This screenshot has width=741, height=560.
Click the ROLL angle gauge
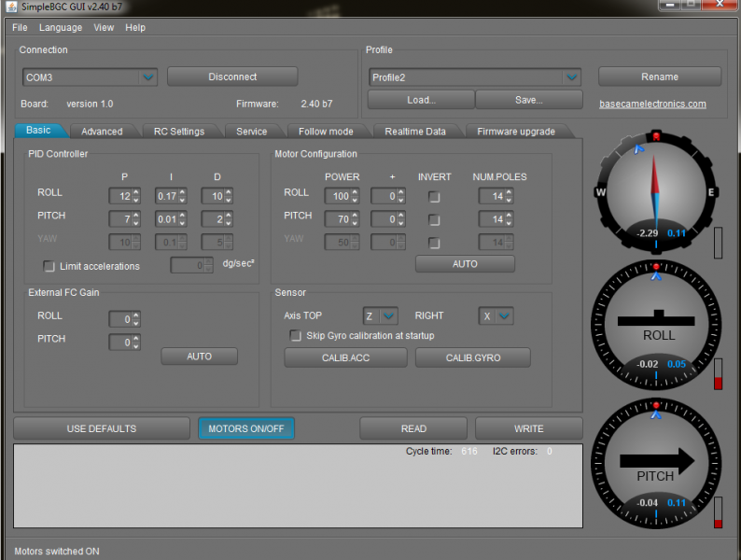coord(655,324)
